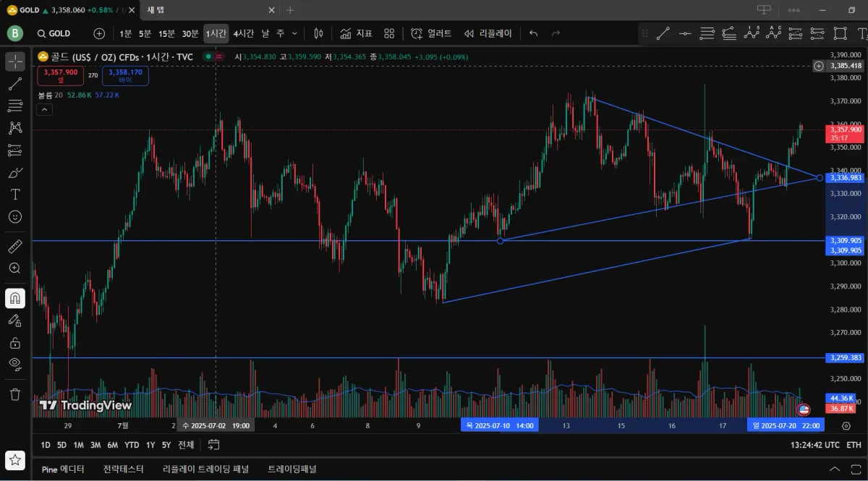Select the trend line icon in favorites toolbar

pos(663,33)
